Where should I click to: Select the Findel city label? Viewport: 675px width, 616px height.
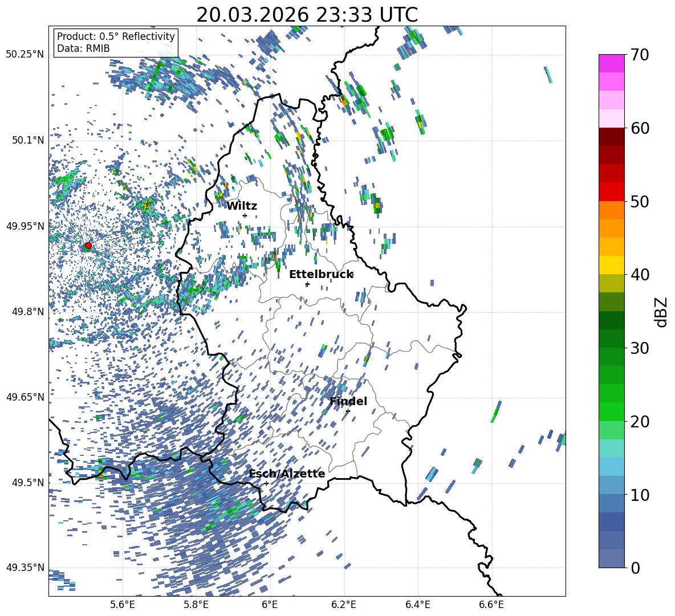(348, 401)
